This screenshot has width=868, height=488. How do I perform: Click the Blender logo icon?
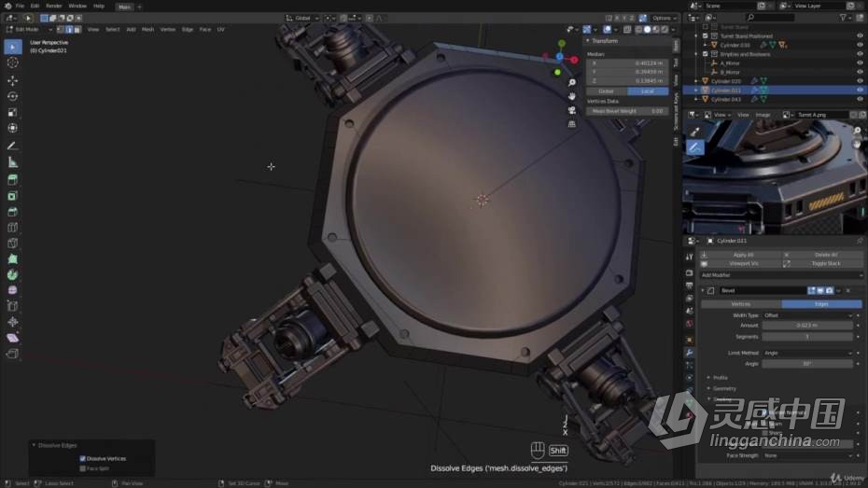pos(7,7)
